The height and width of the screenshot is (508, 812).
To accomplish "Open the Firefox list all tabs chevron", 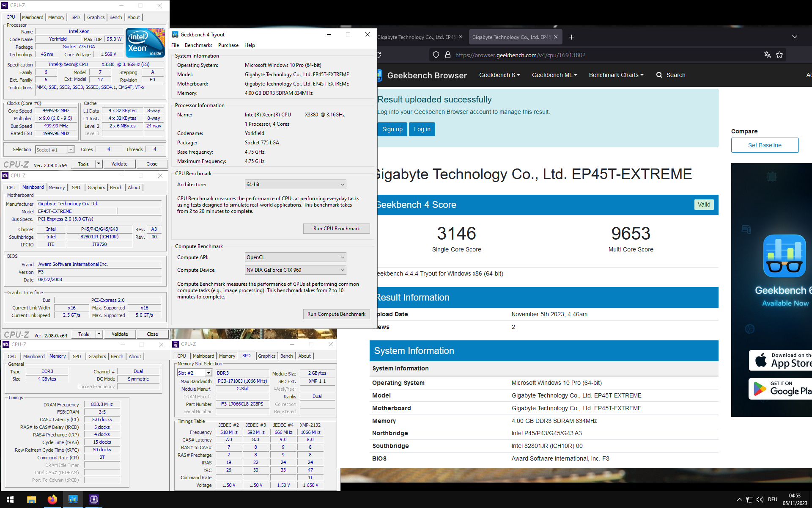I will 794,37.
